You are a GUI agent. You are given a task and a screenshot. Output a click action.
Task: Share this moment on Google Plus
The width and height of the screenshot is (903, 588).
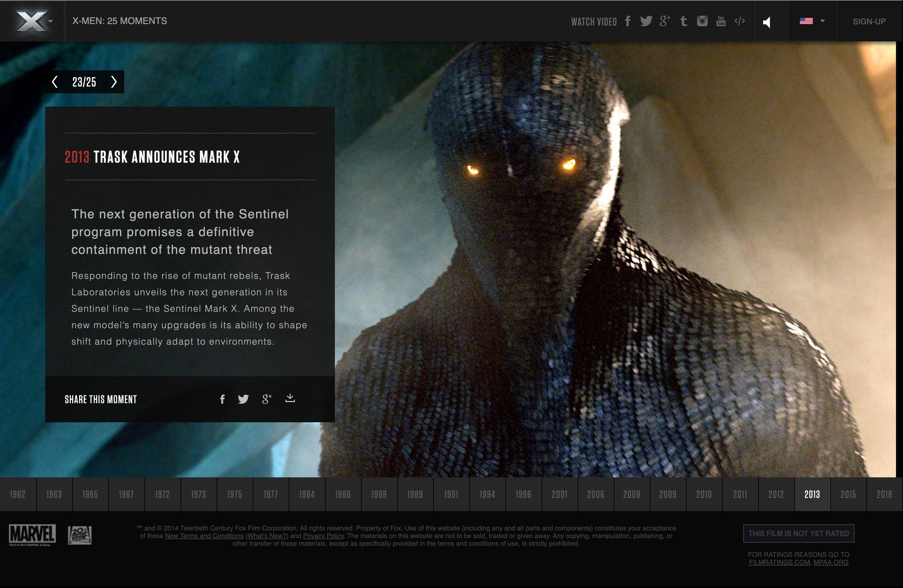point(267,399)
